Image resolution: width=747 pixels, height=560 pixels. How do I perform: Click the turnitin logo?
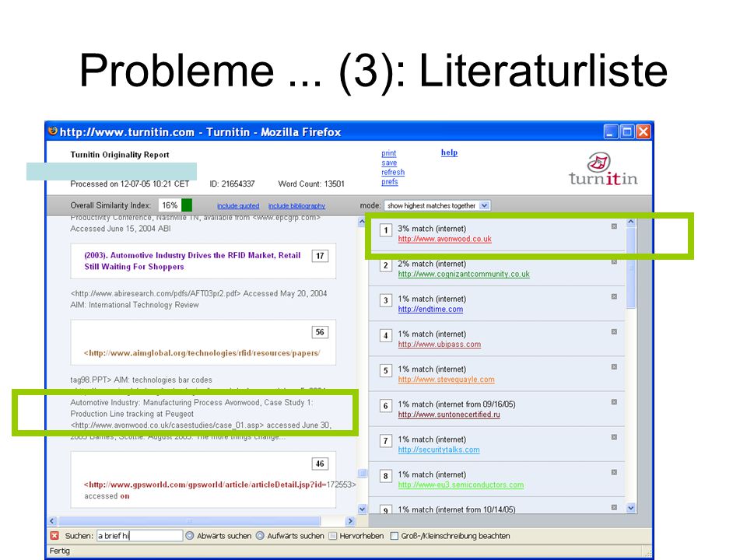pyautogui.click(x=602, y=169)
